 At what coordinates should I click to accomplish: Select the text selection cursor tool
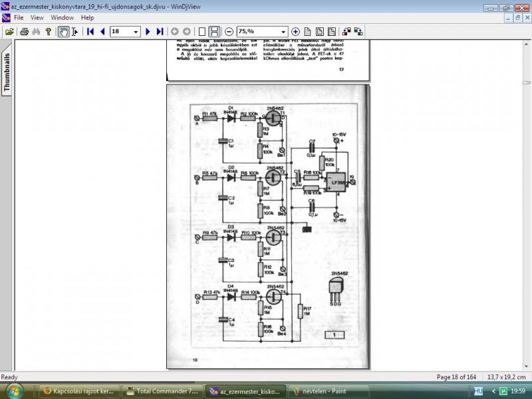point(75,31)
